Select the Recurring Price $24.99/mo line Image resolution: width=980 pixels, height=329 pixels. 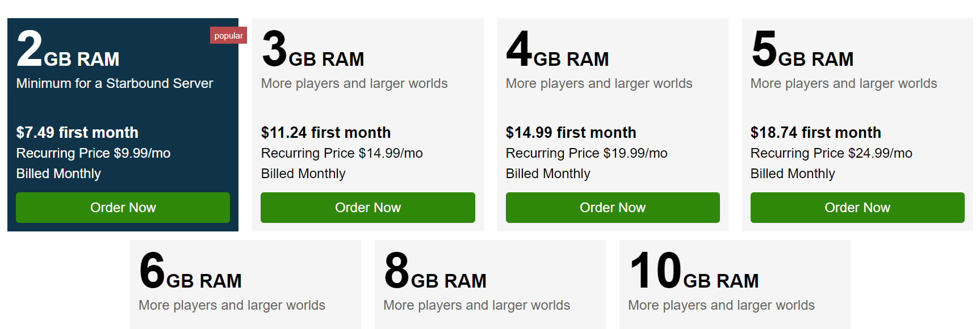coord(831,153)
